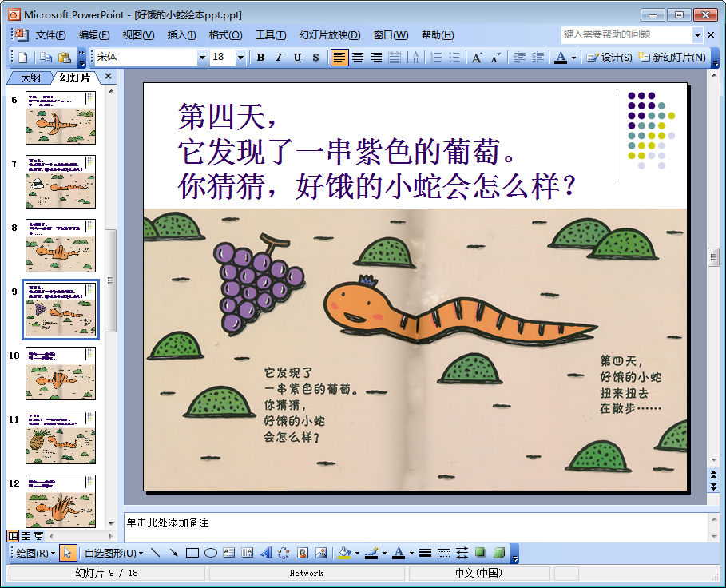This screenshot has height=588, width=726.
Task: Click the Copy icon in toolbar
Action: point(46,58)
